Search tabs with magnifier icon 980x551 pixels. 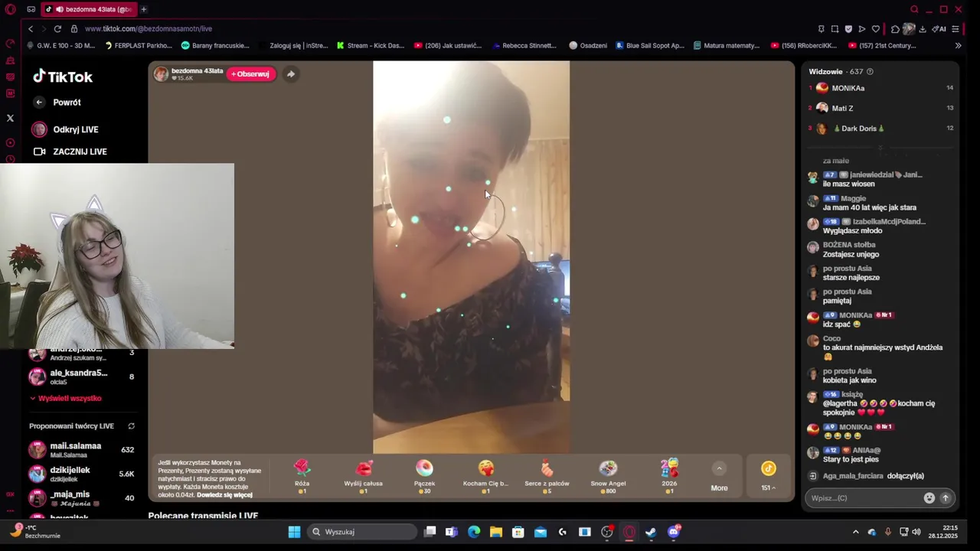914,9
